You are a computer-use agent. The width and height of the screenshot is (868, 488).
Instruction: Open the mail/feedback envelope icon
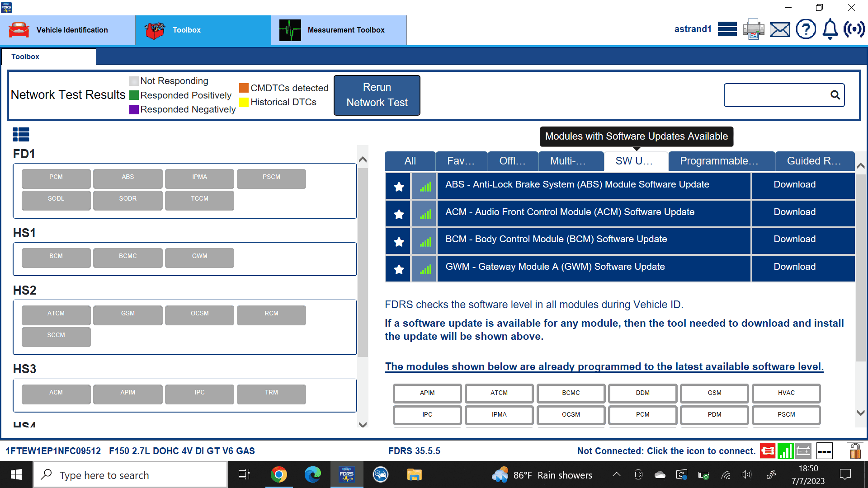(x=779, y=29)
